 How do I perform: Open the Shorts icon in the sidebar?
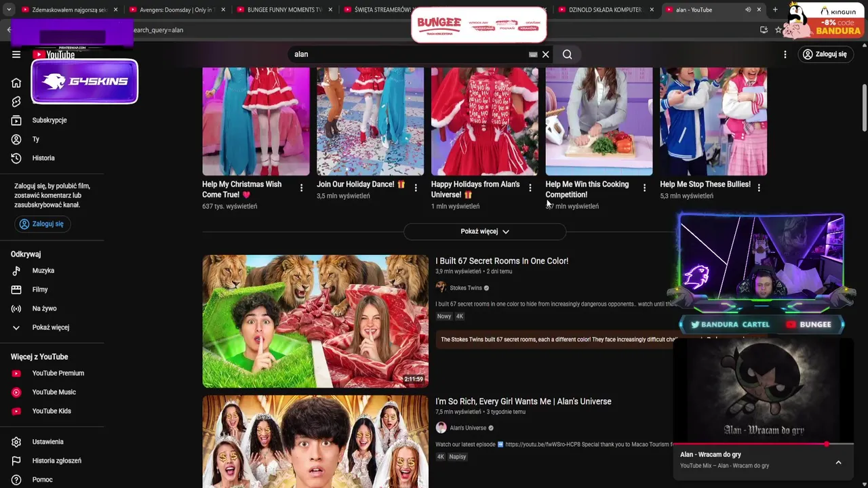[16, 102]
